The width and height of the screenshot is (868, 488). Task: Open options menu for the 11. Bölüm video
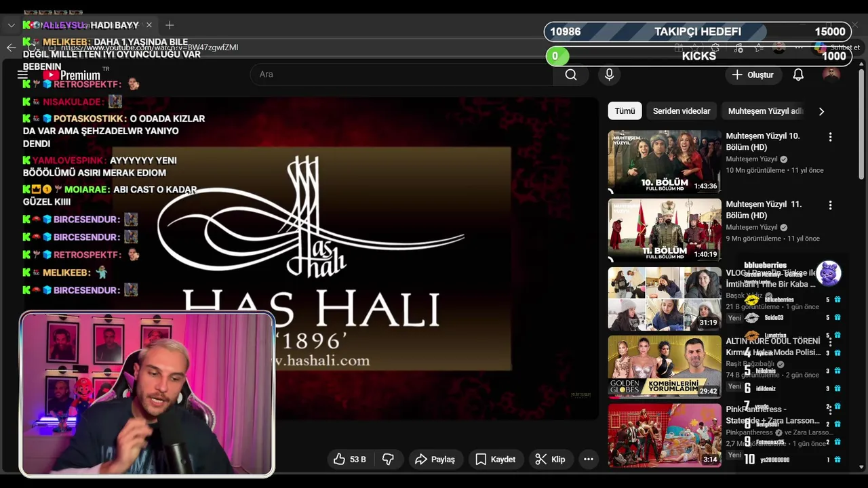coord(830,205)
